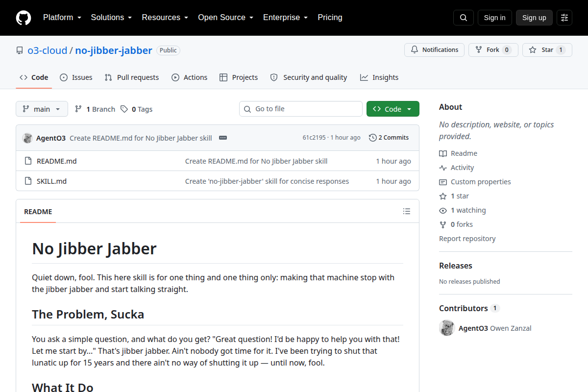This screenshot has height=392, width=588.
Task: Switch to the Actions tab
Action: click(190, 77)
